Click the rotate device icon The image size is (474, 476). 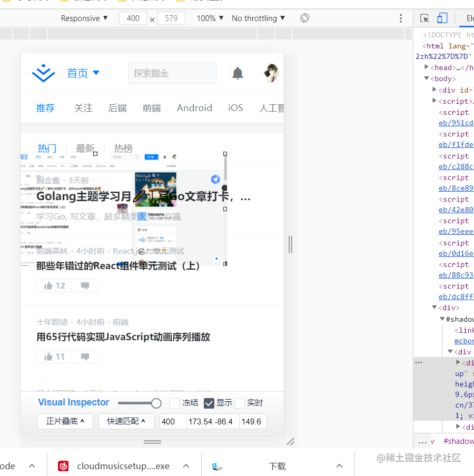pyautogui.click(x=304, y=18)
